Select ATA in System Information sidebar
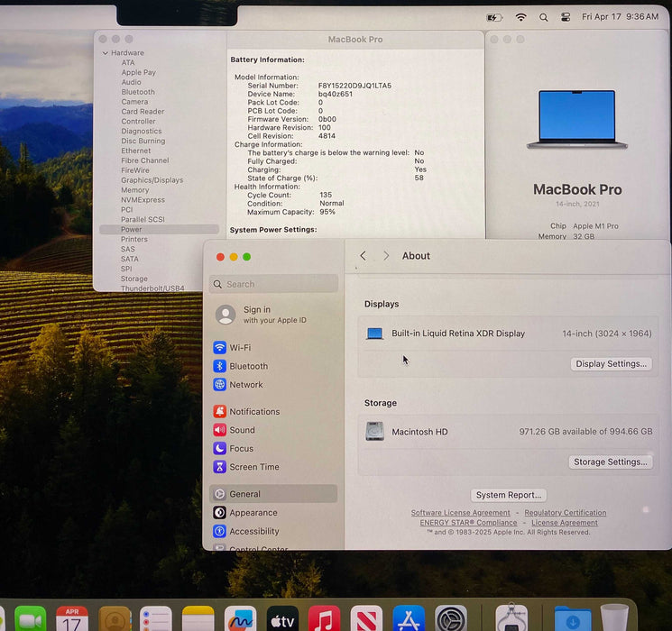This screenshot has height=631, width=672. tap(128, 62)
